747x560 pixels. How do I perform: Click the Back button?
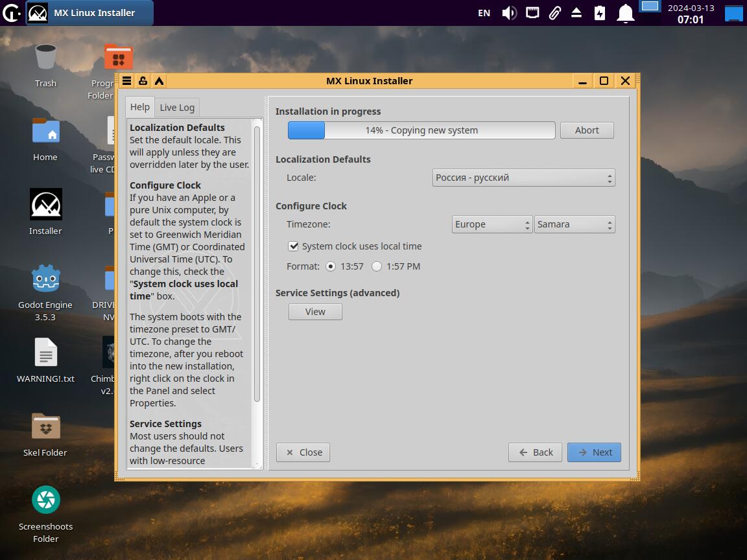(x=535, y=452)
